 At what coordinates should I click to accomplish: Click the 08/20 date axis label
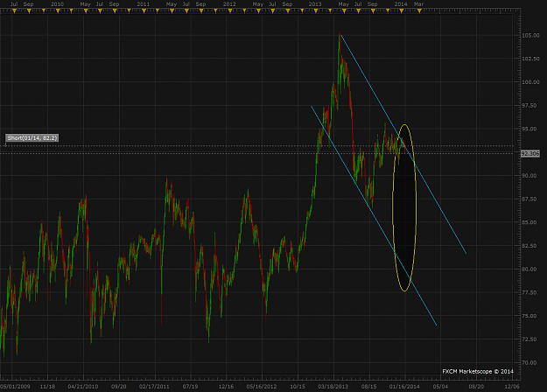point(476,387)
